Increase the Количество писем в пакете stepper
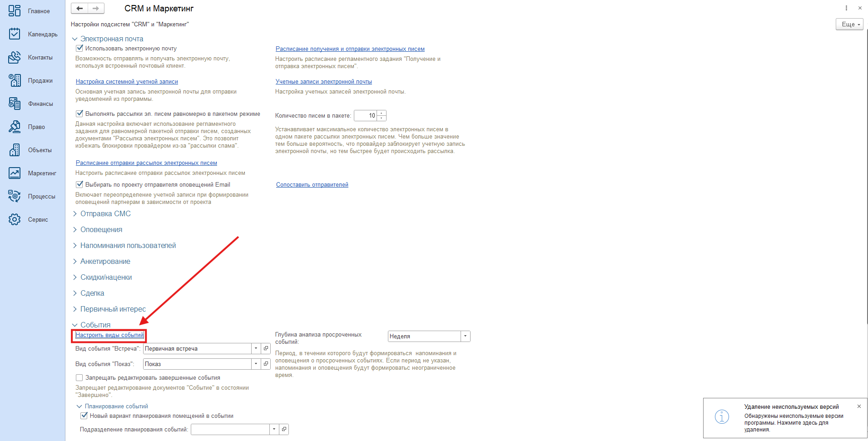Viewport: 868px width, 441px height. point(382,113)
